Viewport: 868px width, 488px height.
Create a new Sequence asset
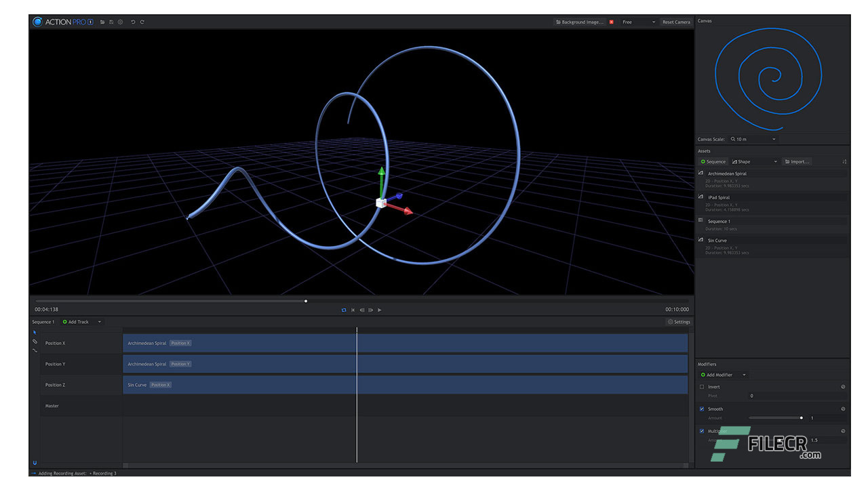pos(713,161)
